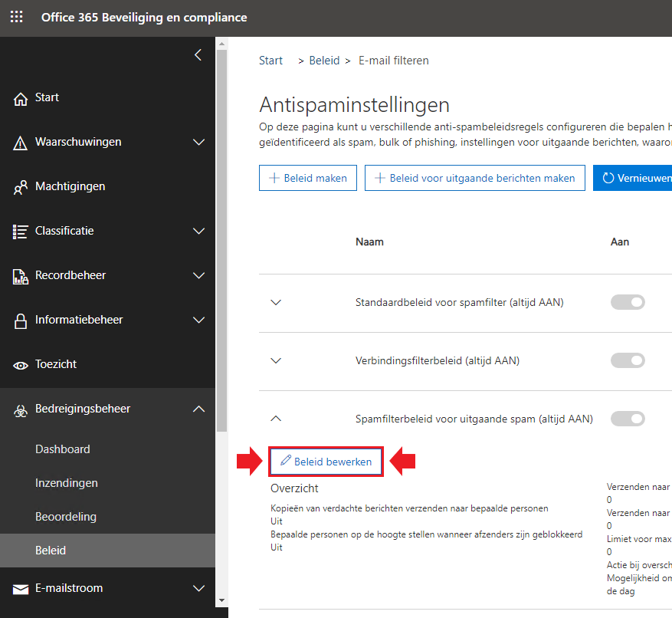Screen dimensions: 672x618
Task: Click the Bedreigingsbeheer biohazard icon
Action: [x=20, y=410]
